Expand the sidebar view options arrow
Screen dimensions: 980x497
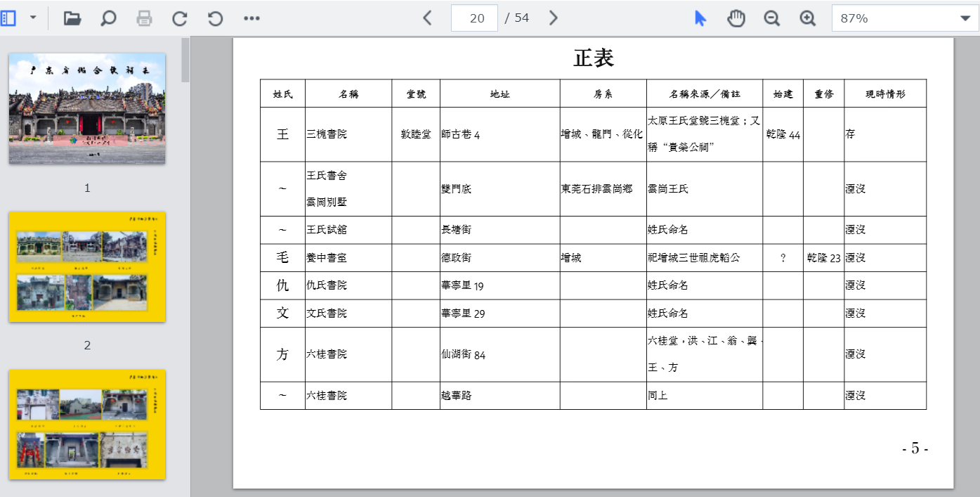[x=32, y=18]
